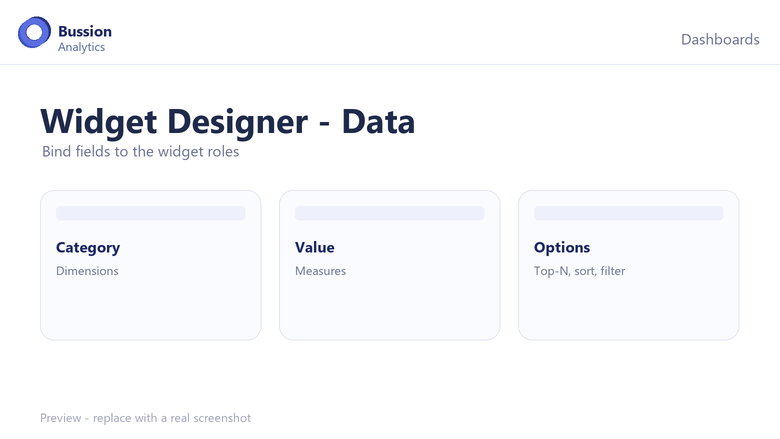780x439 pixels.
Task: Click the Bind fields to widget roles subtitle
Action: [141, 151]
